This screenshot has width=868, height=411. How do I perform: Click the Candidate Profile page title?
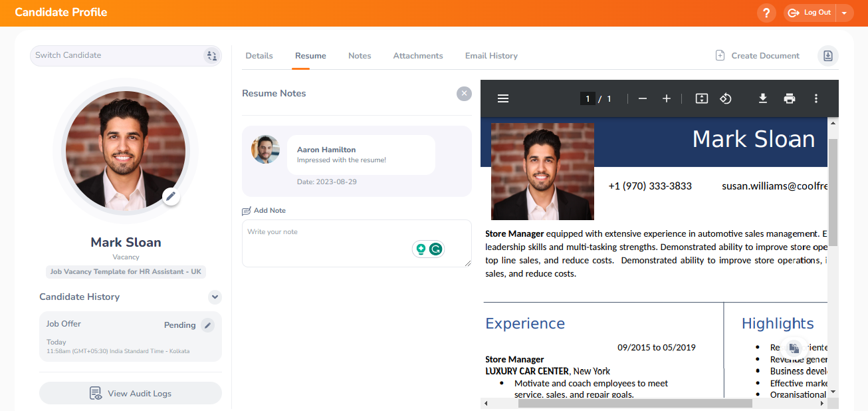[x=61, y=12]
